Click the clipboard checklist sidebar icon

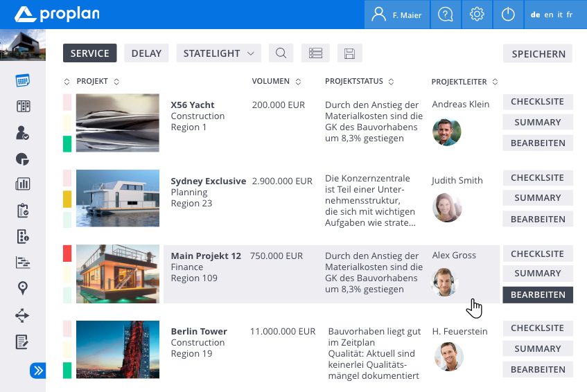click(22, 211)
